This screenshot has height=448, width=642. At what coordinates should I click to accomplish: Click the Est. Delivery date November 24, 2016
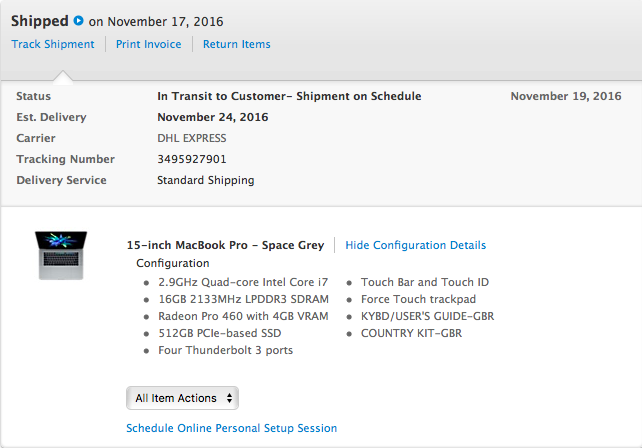pyautogui.click(x=212, y=117)
